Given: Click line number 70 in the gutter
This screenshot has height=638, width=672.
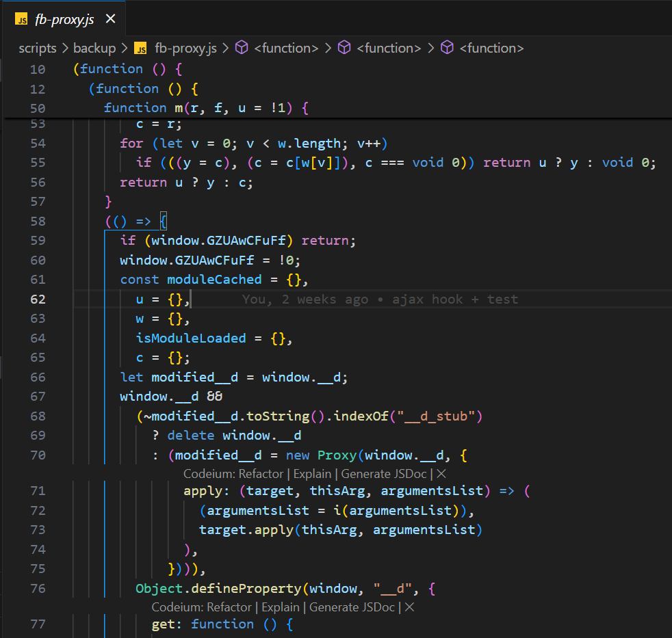Looking at the screenshot, I should pyautogui.click(x=38, y=455).
